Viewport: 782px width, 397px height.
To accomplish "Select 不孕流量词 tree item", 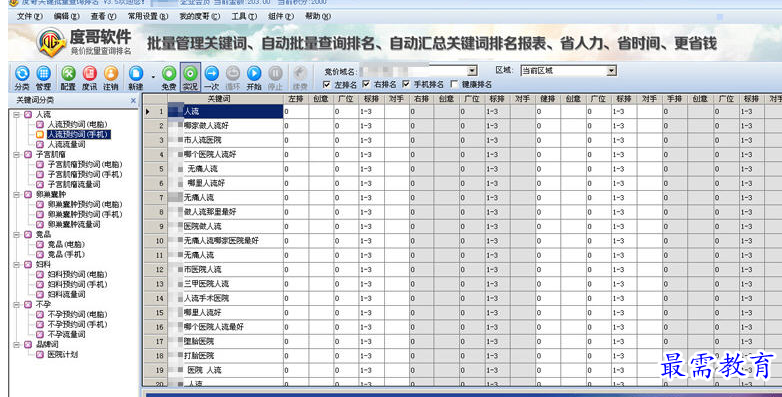I will (x=66, y=334).
